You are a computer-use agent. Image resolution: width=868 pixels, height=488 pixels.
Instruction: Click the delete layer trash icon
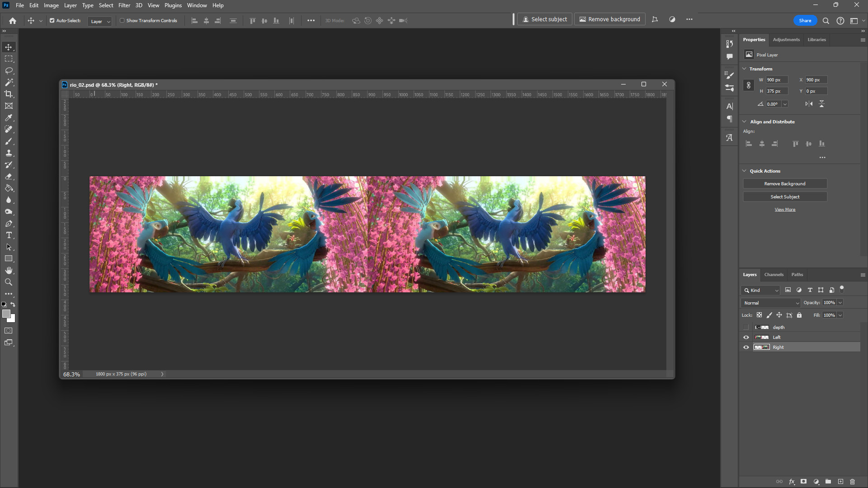coord(852,482)
